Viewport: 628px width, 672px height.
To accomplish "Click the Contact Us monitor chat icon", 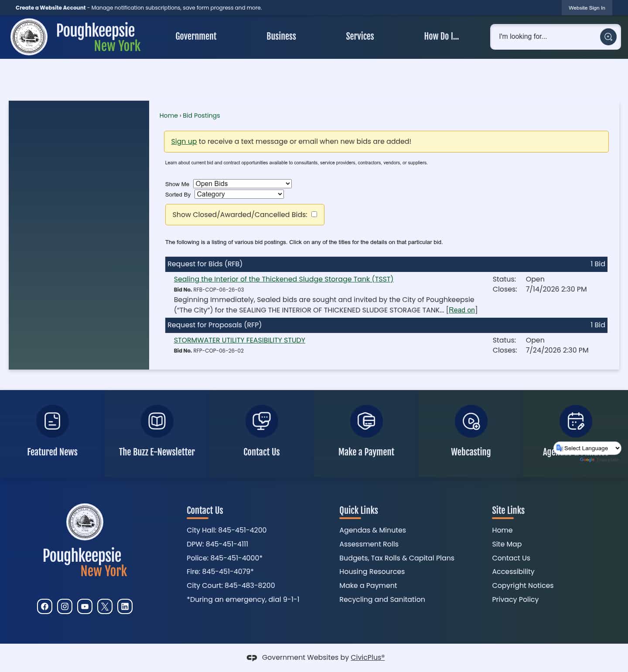I will click(262, 421).
